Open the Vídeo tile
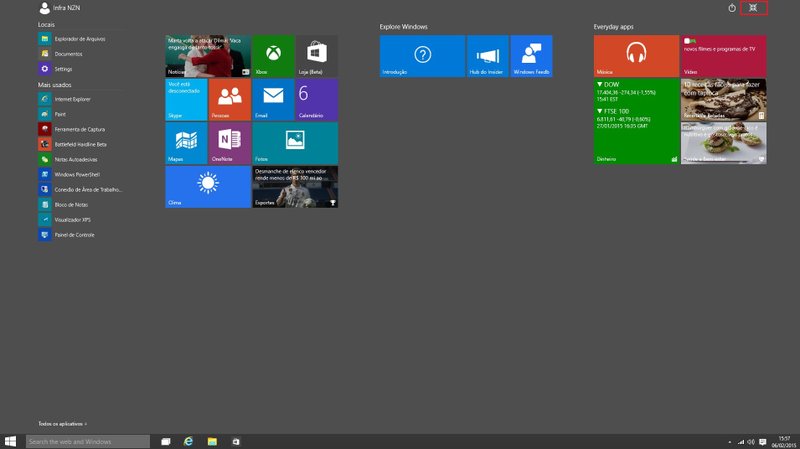 [x=723, y=56]
